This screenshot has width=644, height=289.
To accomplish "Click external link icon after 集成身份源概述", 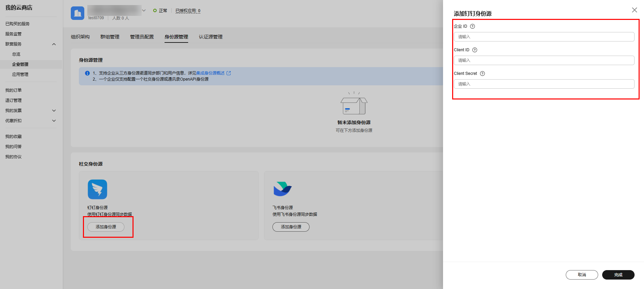I will coord(229,73).
